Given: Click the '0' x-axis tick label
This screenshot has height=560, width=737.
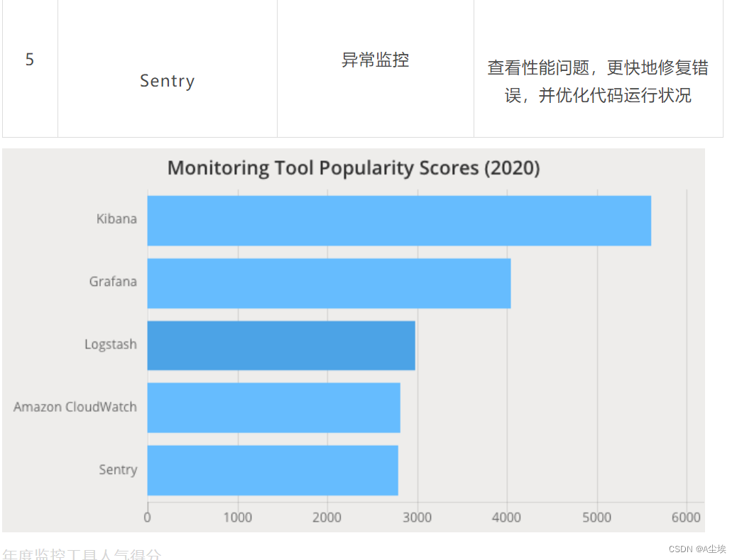Looking at the screenshot, I should pos(148,517).
